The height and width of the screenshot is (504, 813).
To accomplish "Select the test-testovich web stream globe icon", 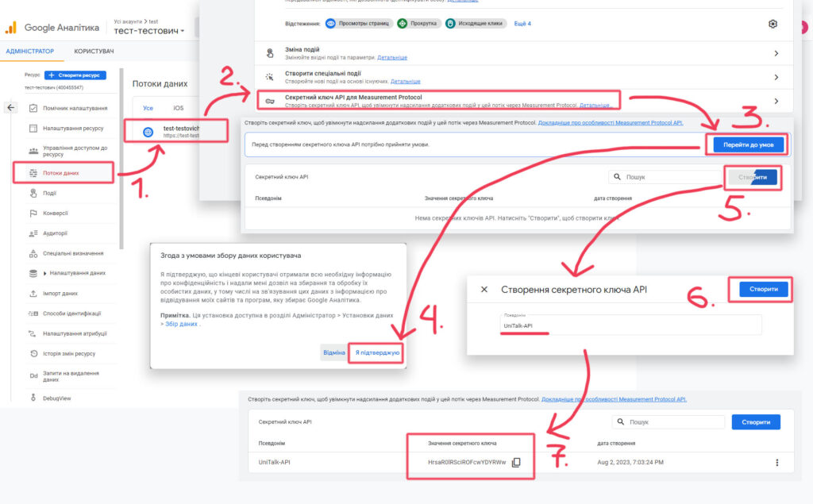I will 148,132.
